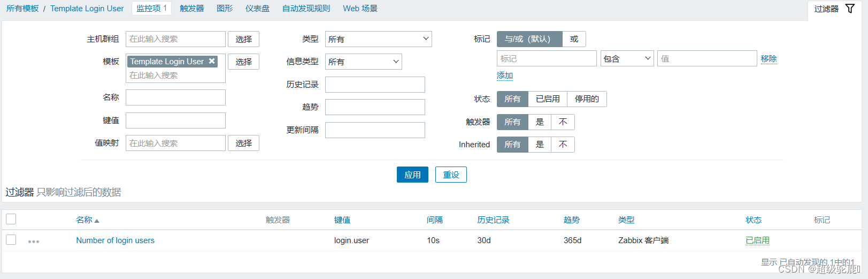This screenshot has height=279, width=868.
Task: Click the Template Login User breadcrumb
Action: coord(87,9)
